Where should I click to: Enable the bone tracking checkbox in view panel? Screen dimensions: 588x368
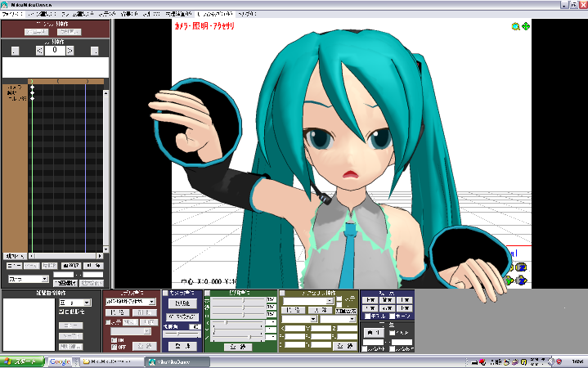coord(392,316)
